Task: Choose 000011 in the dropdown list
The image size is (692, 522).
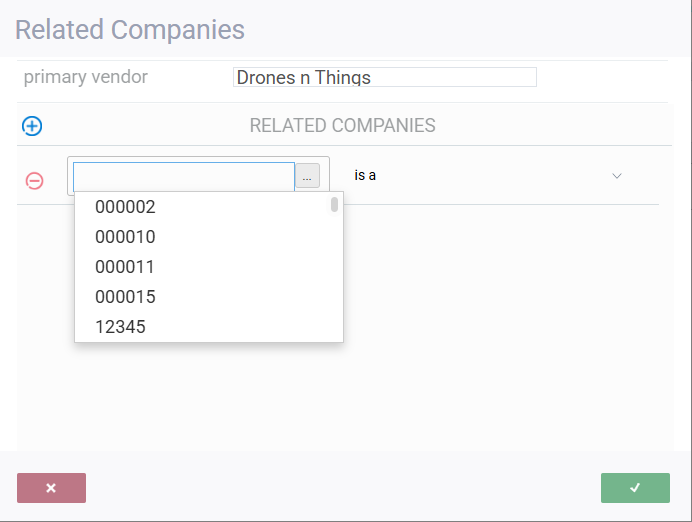Action: click(x=126, y=267)
